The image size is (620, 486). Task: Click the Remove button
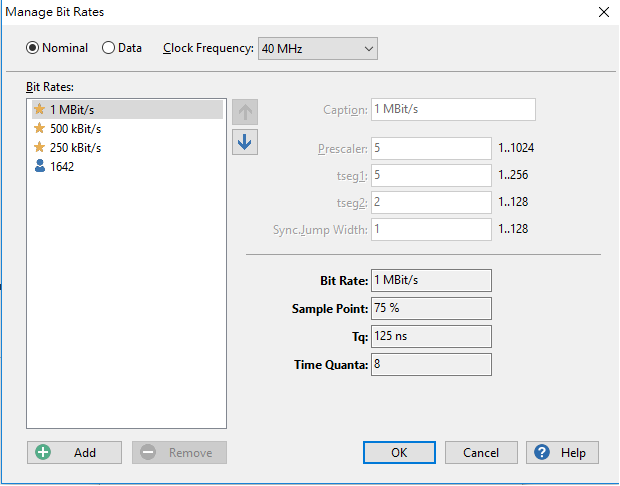click(180, 452)
